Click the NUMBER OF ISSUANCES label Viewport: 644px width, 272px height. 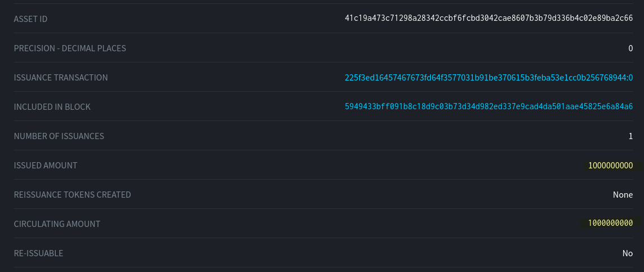[59, 136]
